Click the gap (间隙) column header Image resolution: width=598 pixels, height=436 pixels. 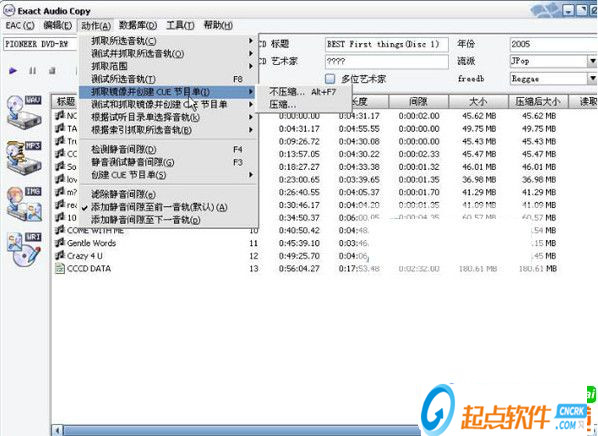(418, 101)
